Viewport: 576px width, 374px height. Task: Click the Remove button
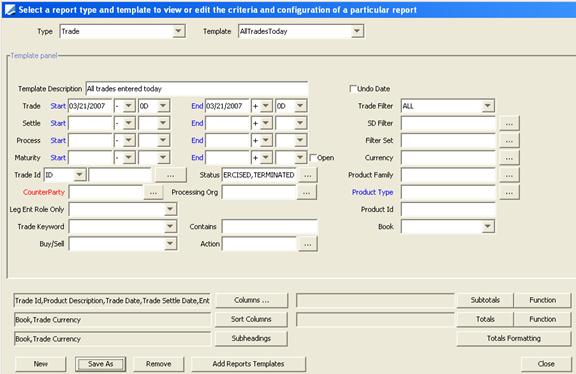tap(158, 364)
